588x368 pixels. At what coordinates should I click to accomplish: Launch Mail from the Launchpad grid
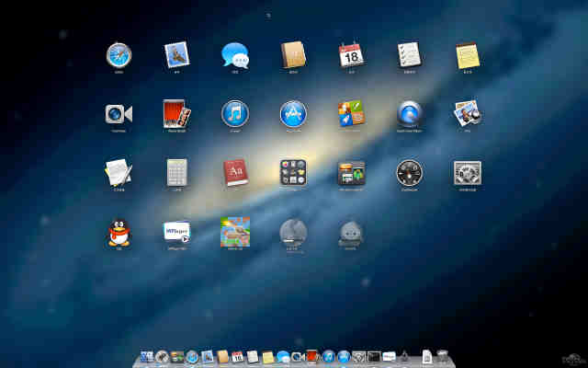tap(176, 55)
